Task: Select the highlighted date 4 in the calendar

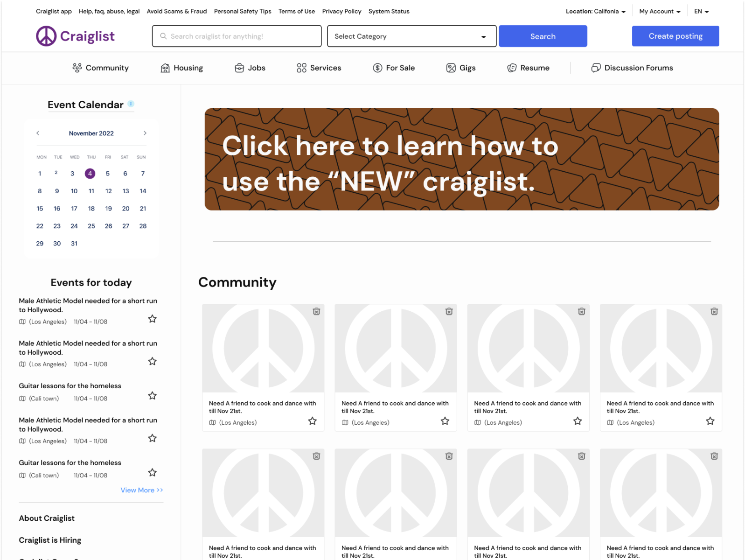Action: [x=90, y=174]
